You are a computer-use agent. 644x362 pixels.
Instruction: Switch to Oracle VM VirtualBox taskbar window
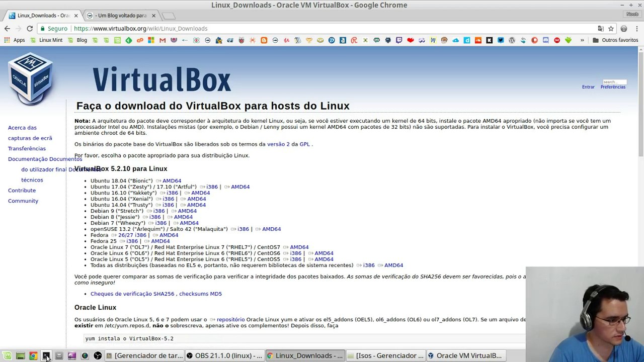pyautogui.click(x=466, y=356)
